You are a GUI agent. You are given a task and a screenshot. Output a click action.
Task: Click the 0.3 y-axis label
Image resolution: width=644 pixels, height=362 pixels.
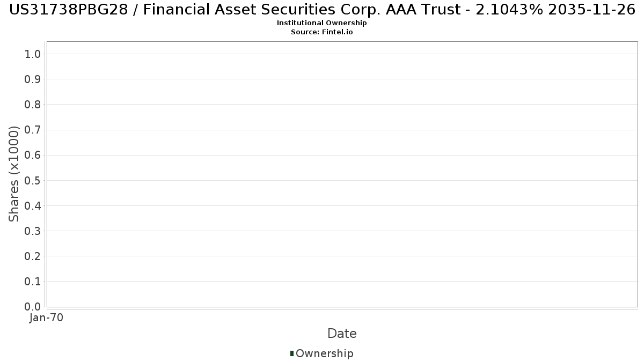click(33, 231)
